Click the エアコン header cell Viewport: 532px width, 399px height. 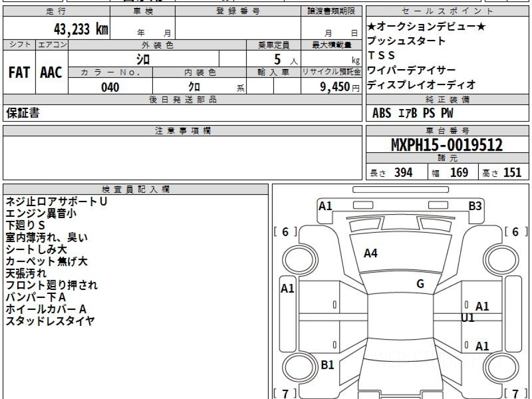(x=52, y=45)
